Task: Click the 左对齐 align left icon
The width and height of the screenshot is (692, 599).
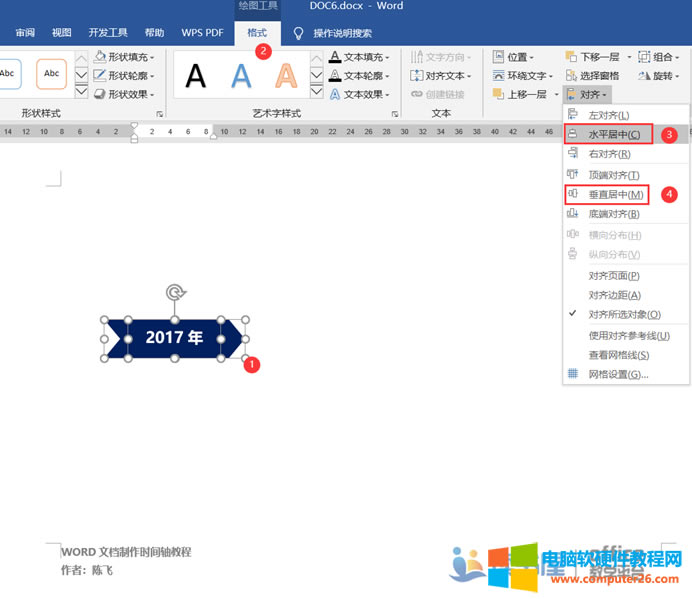Action: (573, 115)
